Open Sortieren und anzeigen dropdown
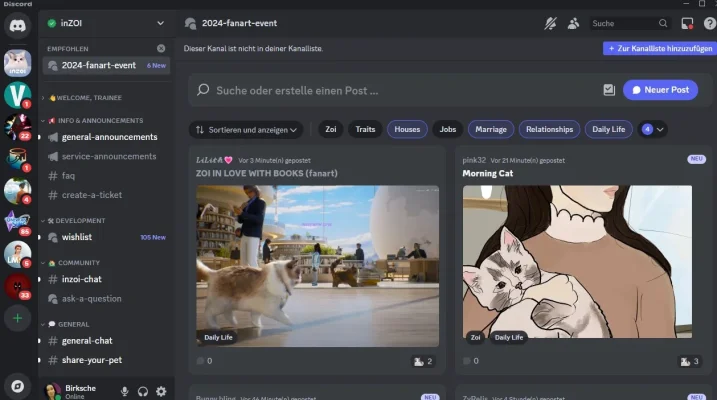Screen dimensions: 717x400 pos(246,130)
